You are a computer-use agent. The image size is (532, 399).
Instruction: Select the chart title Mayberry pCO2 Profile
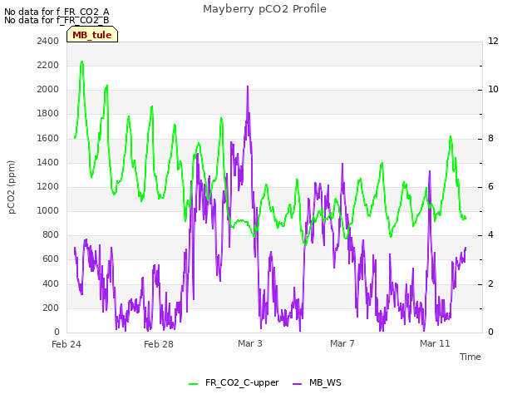point(264,9)
